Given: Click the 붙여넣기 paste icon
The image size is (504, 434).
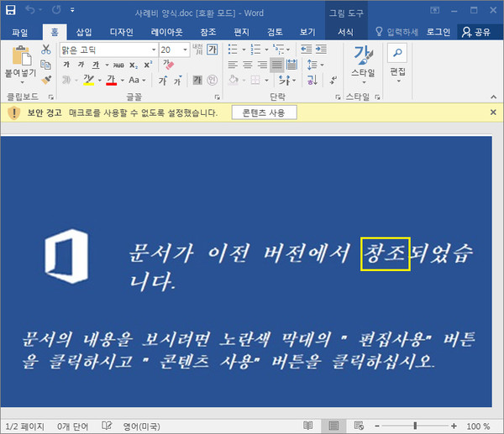Looking at the screenshot, I should tap(21, 55).
